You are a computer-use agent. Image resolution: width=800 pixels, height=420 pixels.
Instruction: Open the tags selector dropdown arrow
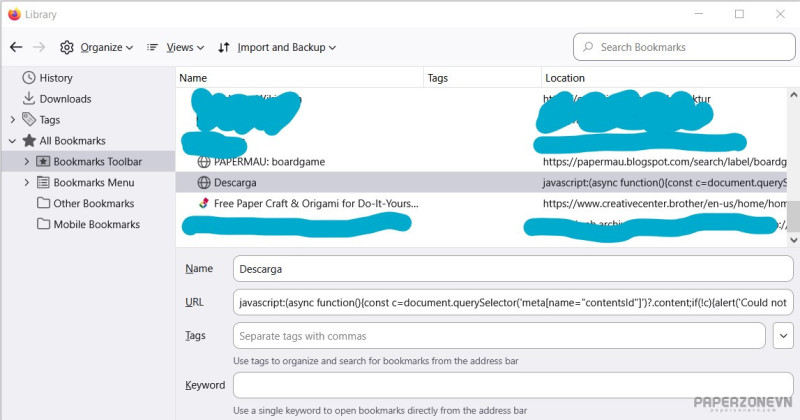pos(783,336)
